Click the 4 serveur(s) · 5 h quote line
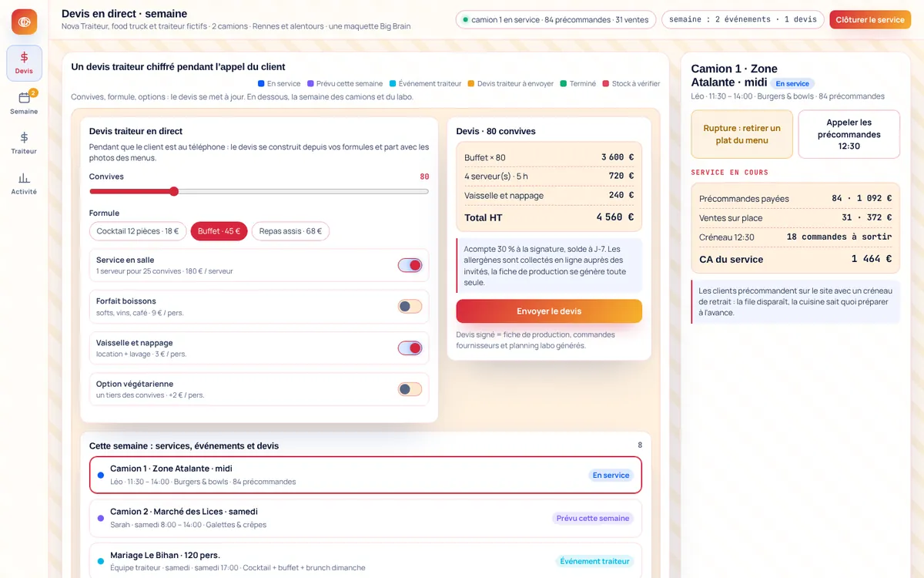Screen dimensions: 924x578 [549, 176]
